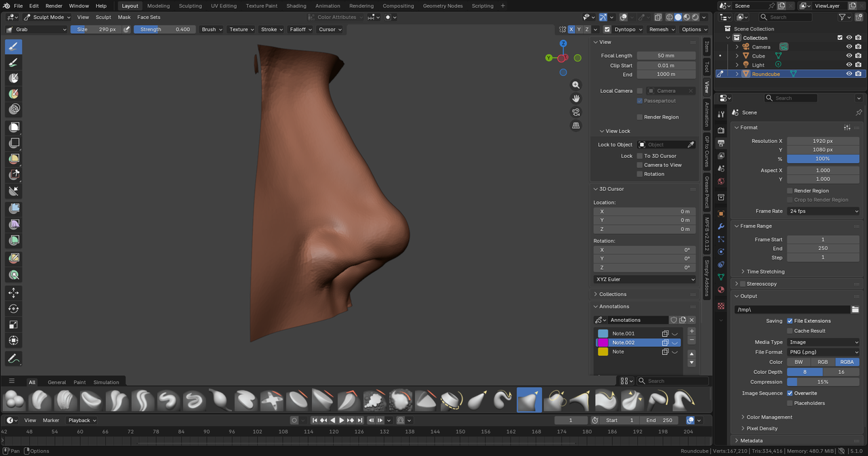Open the Remesh dropdown
Screen dimensions: 868x456
pyautogui.click(x=661, y=29)
